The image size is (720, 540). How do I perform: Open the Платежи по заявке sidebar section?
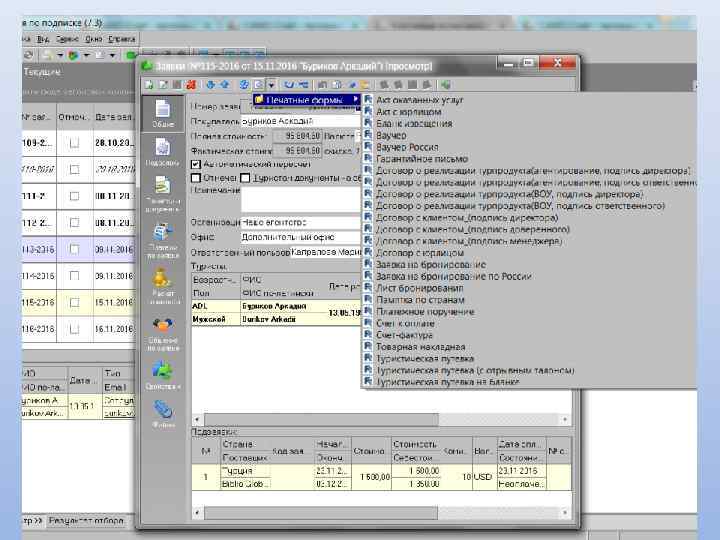[x=163, y=240]
